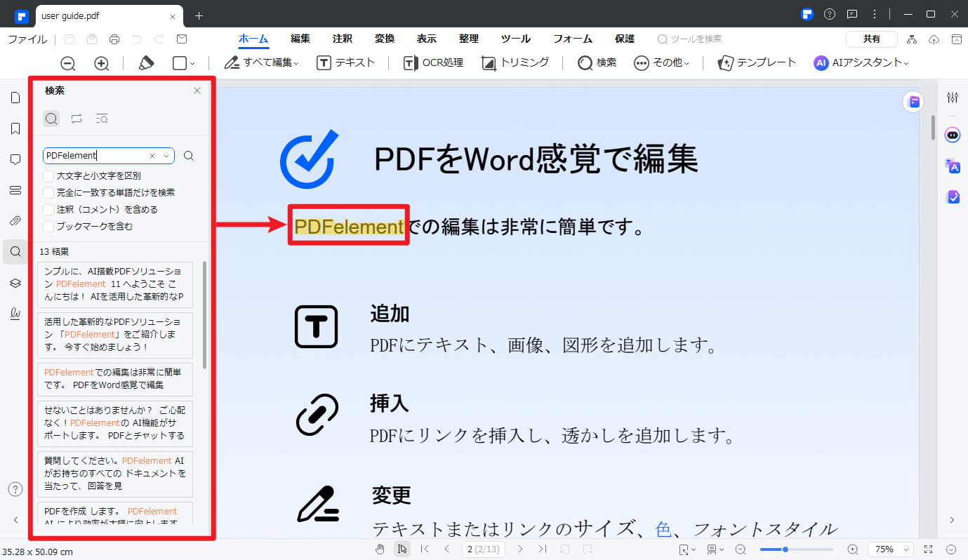
Task: Click the 共有 share button
Action: coord(872,39)
